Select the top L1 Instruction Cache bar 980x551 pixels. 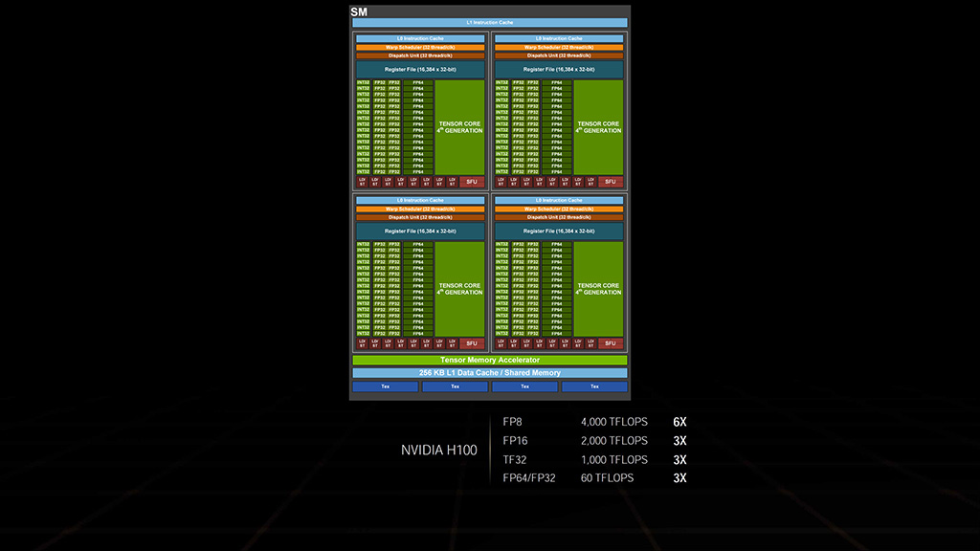pos(489,23)
